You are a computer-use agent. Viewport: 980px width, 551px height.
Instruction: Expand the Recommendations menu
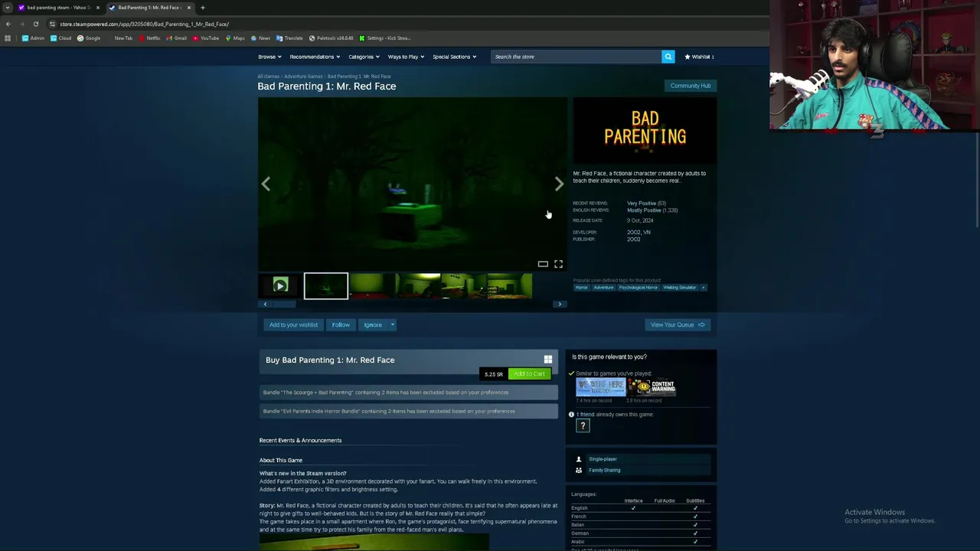(315, 57)
